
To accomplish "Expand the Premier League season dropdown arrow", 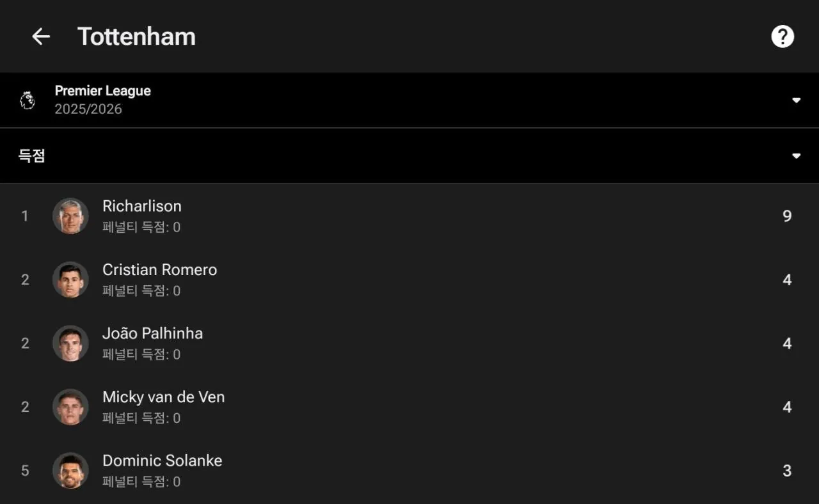I will (x=796, y=100).
